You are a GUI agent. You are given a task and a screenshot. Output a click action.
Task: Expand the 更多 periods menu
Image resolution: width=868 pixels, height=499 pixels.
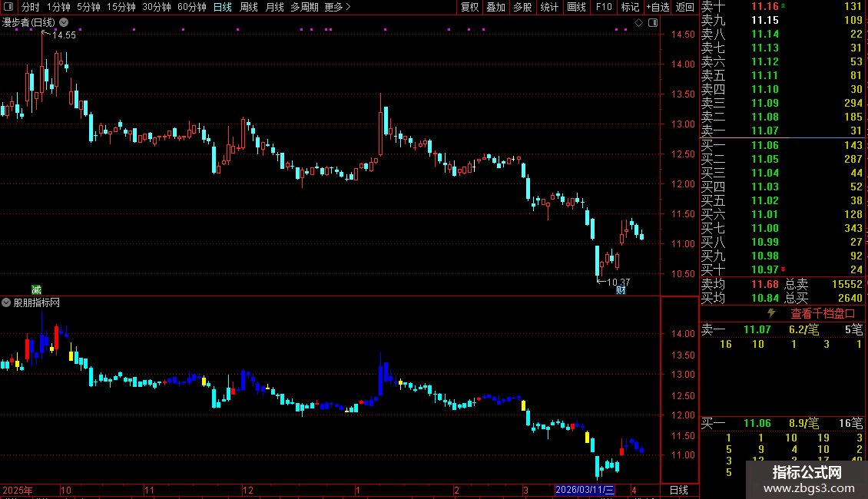(337, 7)
